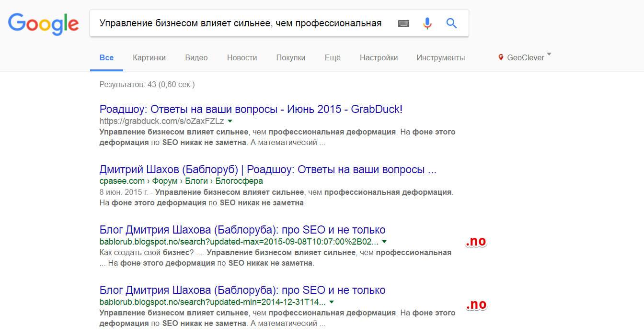
Task: Open the Дмитрий Шахов Роадшоу result
Action: click(268, 169)
